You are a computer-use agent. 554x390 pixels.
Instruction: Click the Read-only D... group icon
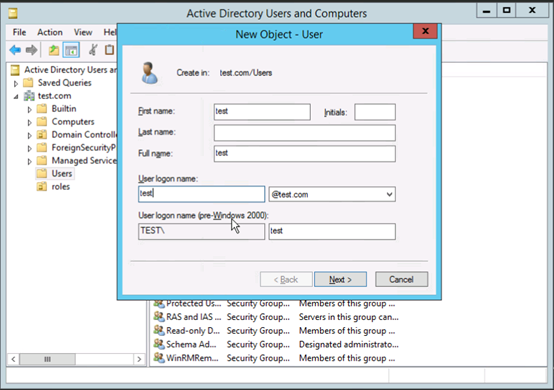(159, 330)
